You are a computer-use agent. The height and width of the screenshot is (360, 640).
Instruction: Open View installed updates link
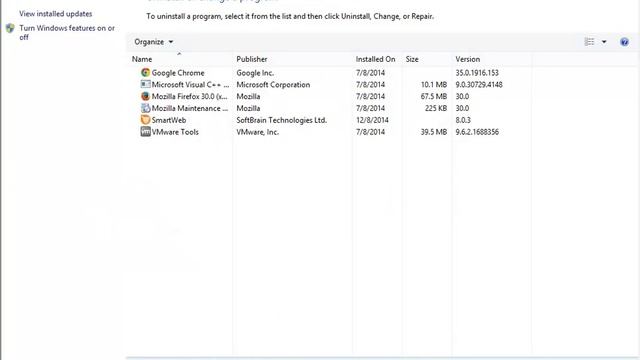coord(56,14)
